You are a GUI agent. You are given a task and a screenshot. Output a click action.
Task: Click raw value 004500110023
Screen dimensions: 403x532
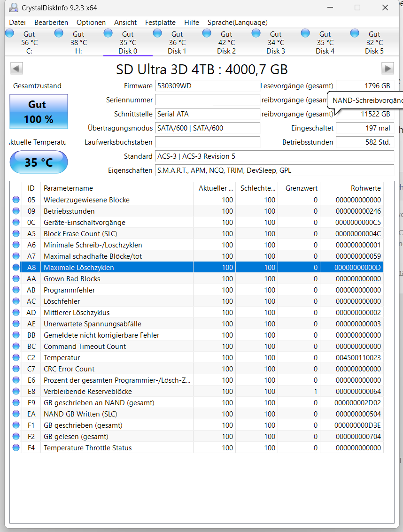(x=358, y=358)
